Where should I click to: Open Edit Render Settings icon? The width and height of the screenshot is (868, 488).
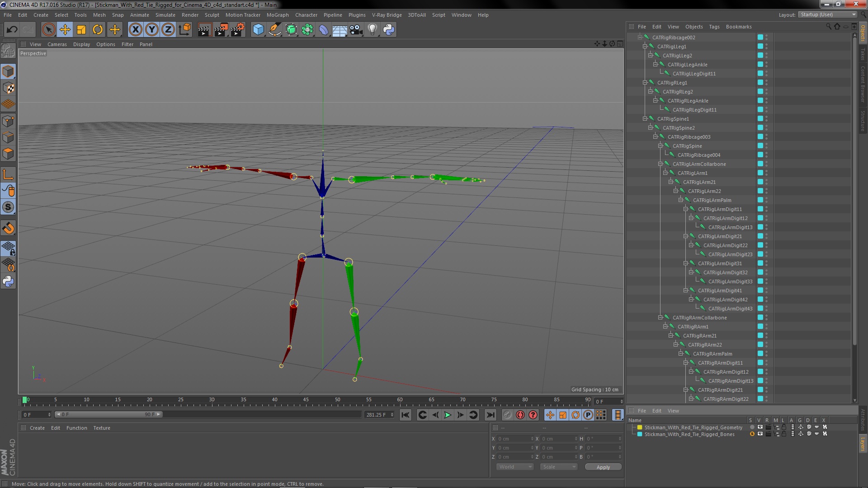237,30
